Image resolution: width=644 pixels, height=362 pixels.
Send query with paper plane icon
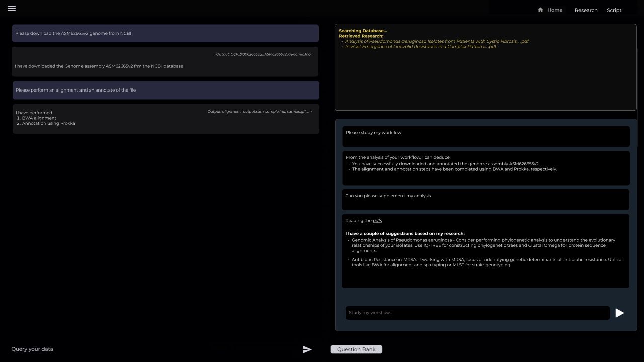click(x=307, y=349)
